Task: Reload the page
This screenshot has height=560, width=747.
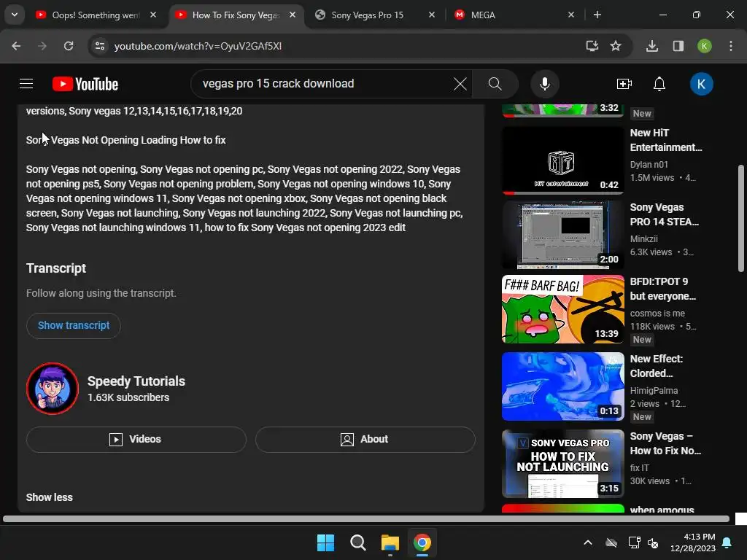Action: point(69,46)
